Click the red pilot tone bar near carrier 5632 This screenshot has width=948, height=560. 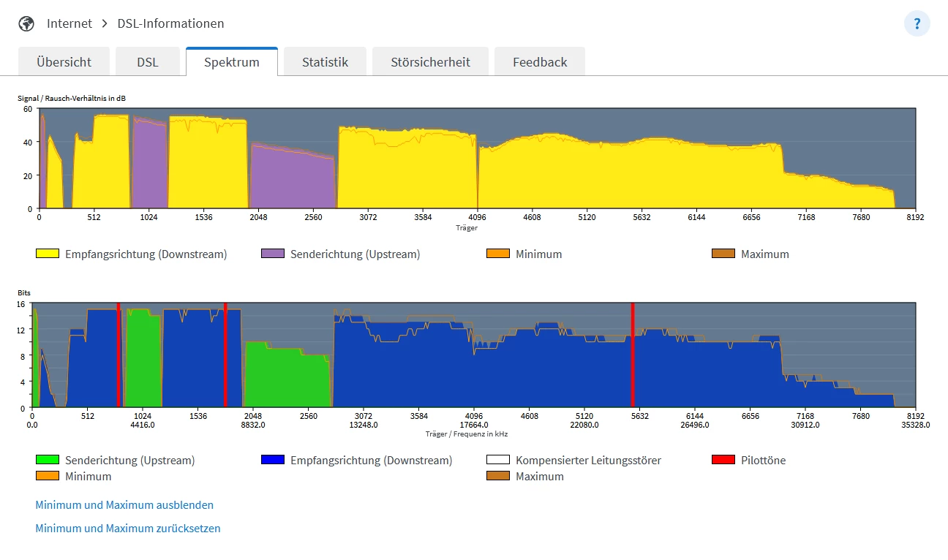(633, 355)
